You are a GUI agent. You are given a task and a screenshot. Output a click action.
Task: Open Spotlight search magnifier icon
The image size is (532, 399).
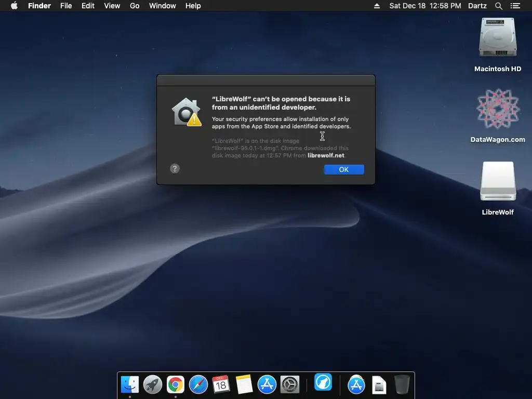point(498,6)
